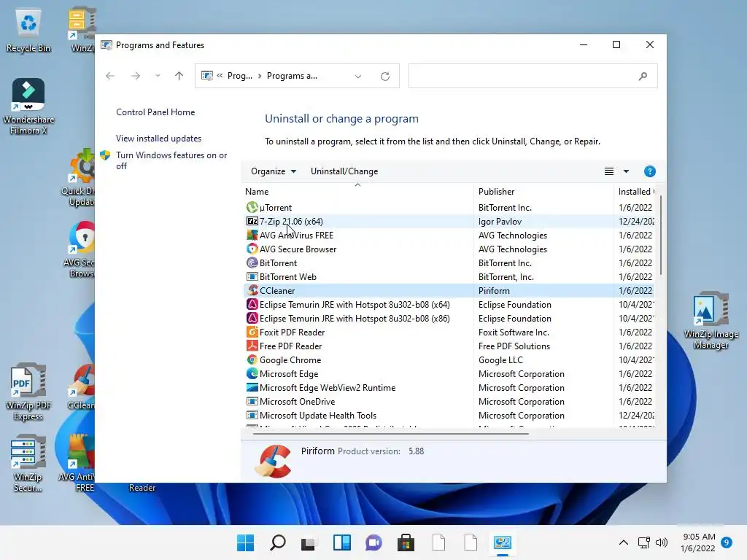Open the network tray icon
Screen dimensions: 747x560
click(x=643, y=542)
